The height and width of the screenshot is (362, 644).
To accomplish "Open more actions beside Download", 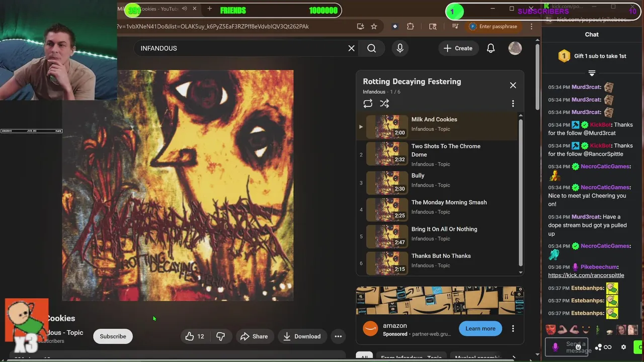I will (338, 336).
